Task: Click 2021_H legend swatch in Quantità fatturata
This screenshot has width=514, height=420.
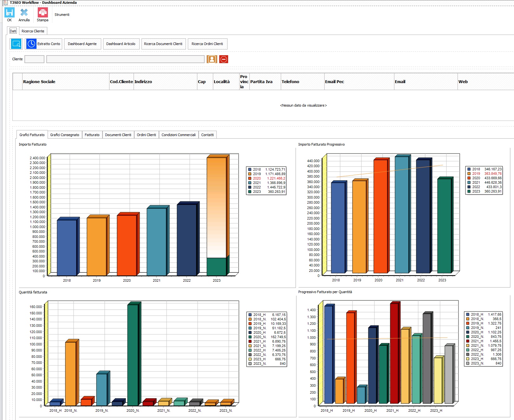Action: (250, 341)
